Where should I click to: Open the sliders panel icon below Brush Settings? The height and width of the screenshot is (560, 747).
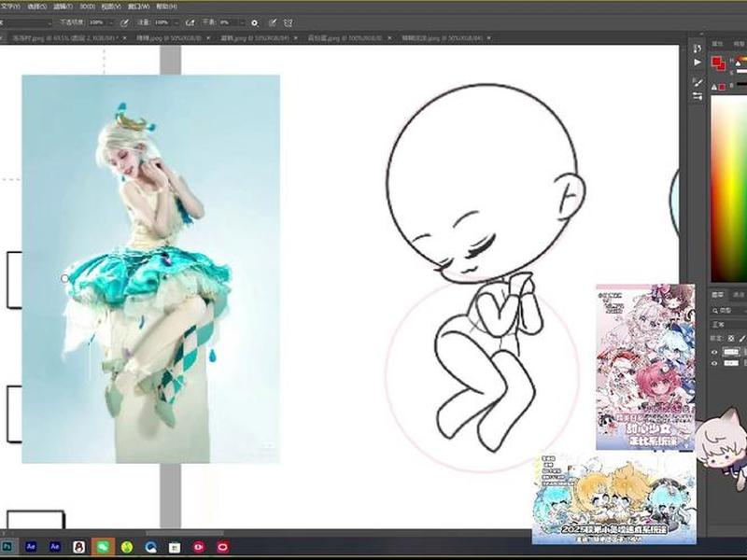coord(698,96)
